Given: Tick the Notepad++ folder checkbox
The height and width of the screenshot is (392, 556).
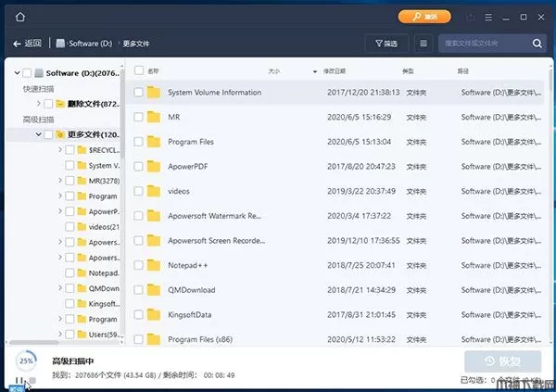Looking at the screenshot, I should pyautogui.click(x=138, y=265).
